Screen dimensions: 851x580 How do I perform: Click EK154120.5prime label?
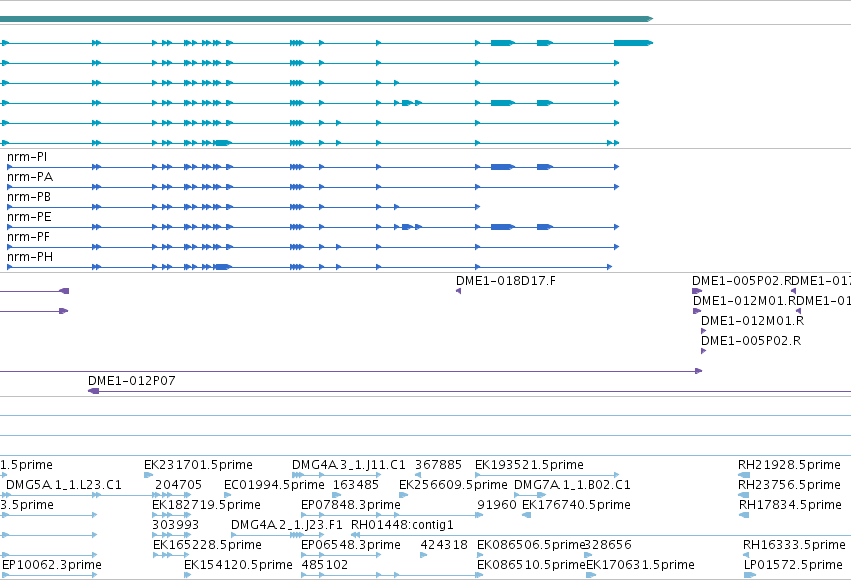[238, 565]
